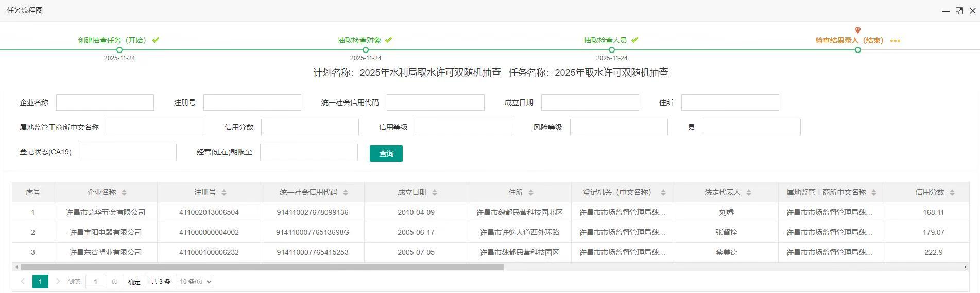Select the 抽取检查对象 step
Viewport: 980px width, 293px height.
coord(359,40)
